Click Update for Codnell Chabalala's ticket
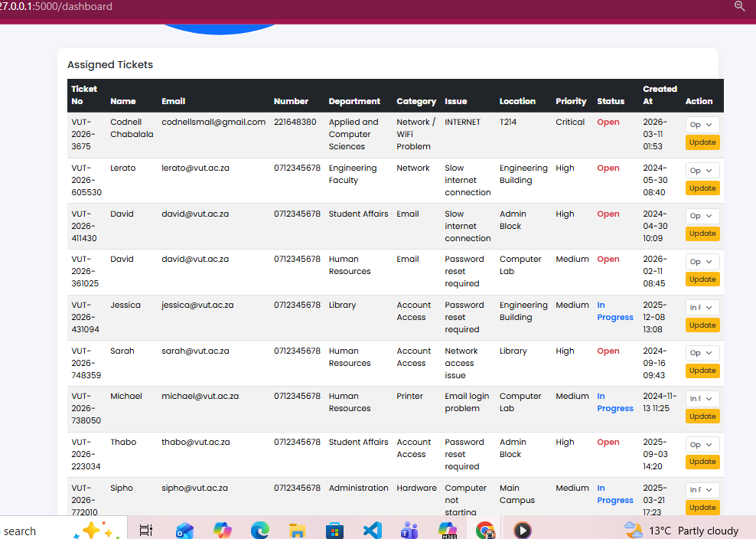 702,142
